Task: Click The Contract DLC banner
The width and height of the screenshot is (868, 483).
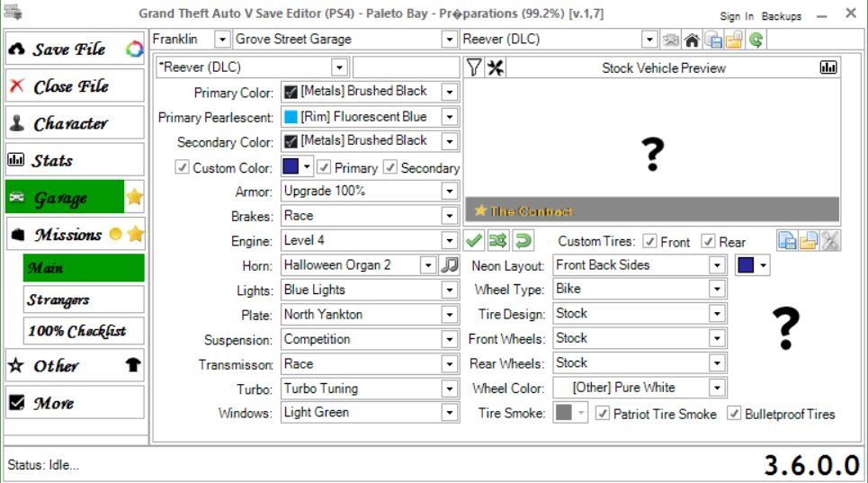Action: click(x=652, y=210)
